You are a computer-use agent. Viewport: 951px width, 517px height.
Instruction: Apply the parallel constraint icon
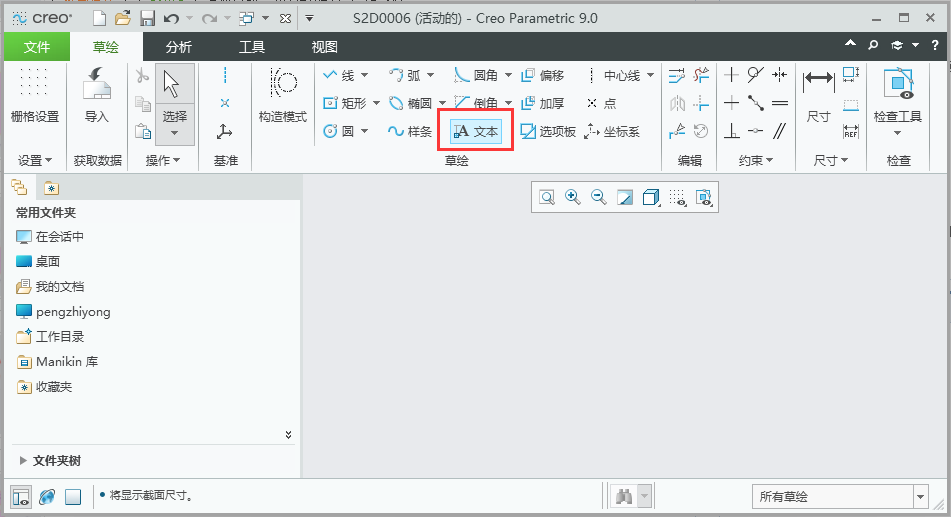point(779,130)
